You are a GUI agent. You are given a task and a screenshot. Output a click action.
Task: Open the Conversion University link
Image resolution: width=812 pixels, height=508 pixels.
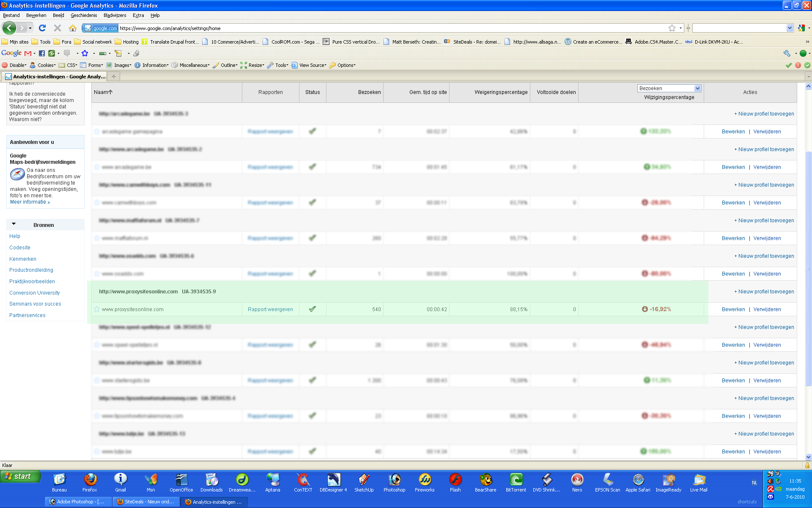[x=35, y=293]
